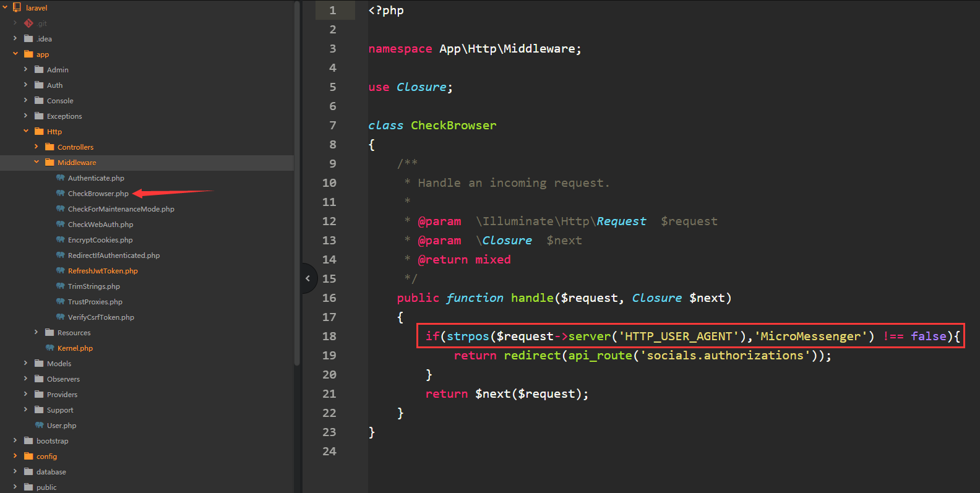Screen dimensions: 980x493
Task: Click the Controllers folder icon
Action: tap(49, 147)
